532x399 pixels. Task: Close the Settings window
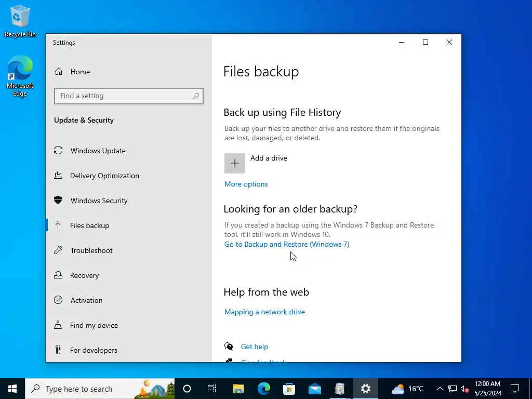tap(449, 42)
